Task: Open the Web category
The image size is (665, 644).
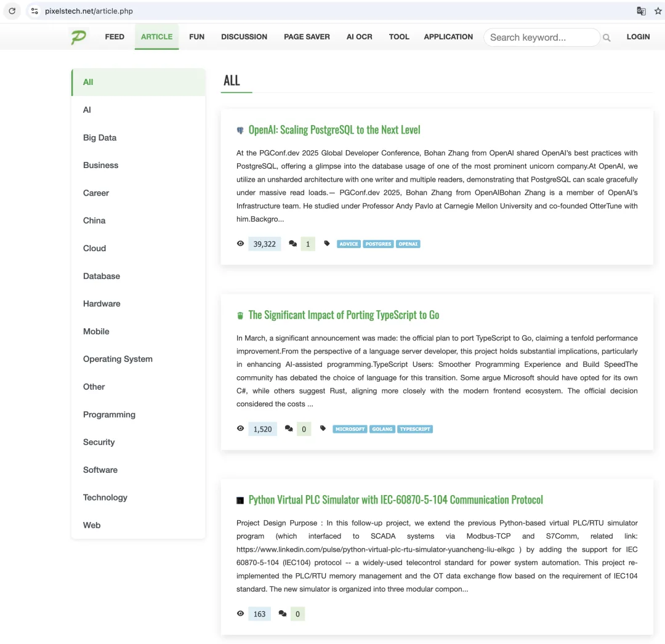Action: point(139,525)
